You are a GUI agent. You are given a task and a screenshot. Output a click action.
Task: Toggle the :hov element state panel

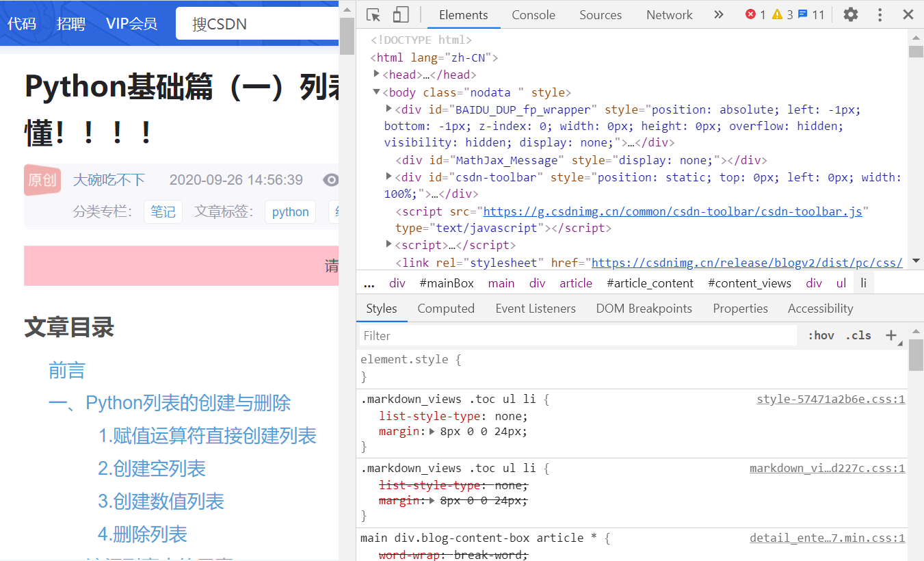tap(821, 335)
